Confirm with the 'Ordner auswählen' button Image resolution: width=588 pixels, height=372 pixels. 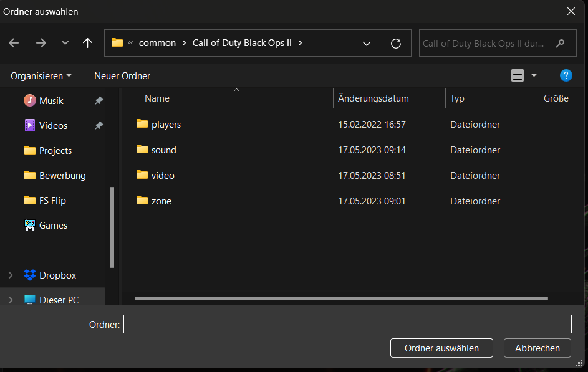pos(441,348)
